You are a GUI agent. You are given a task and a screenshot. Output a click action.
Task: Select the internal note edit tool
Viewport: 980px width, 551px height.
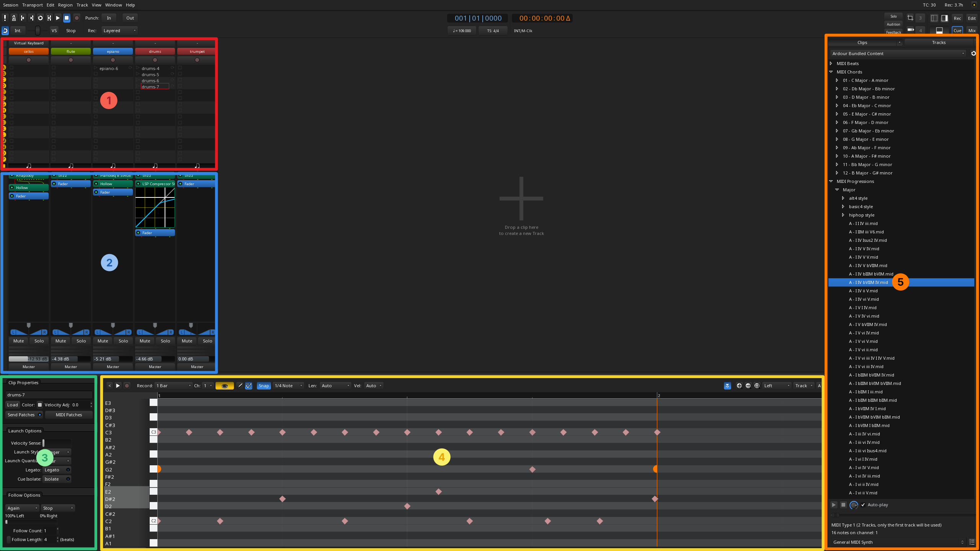coord(249,386)
